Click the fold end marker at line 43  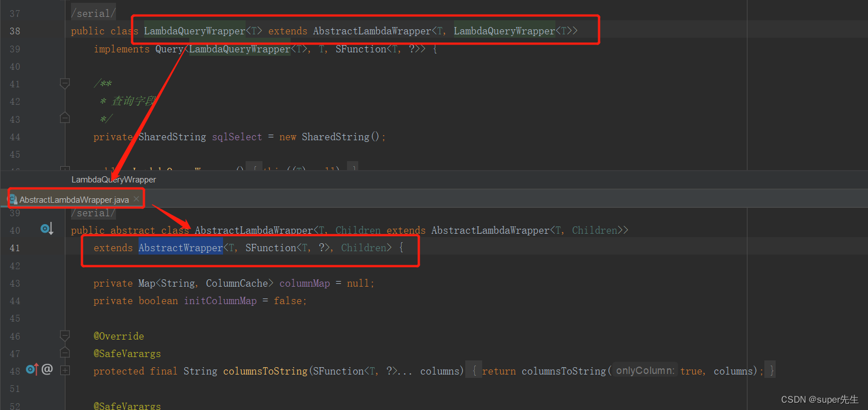(x=65, y=118)
